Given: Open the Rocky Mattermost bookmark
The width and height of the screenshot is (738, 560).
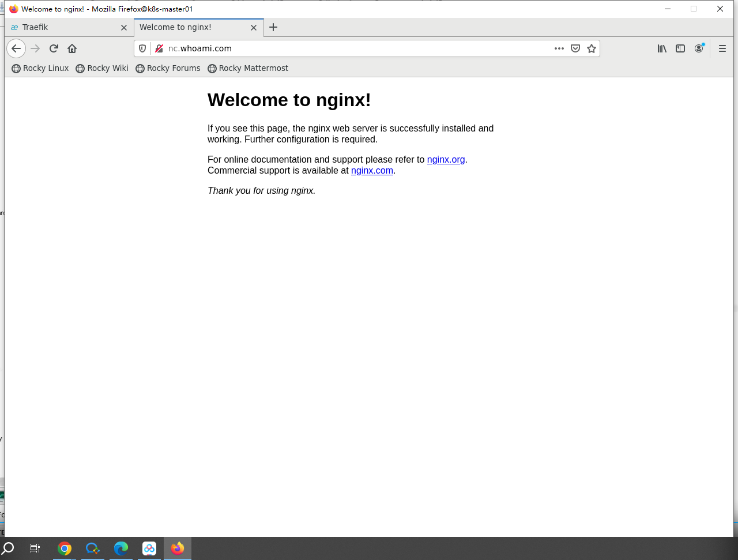Looking at the screenshot, I should pos(248,68).
